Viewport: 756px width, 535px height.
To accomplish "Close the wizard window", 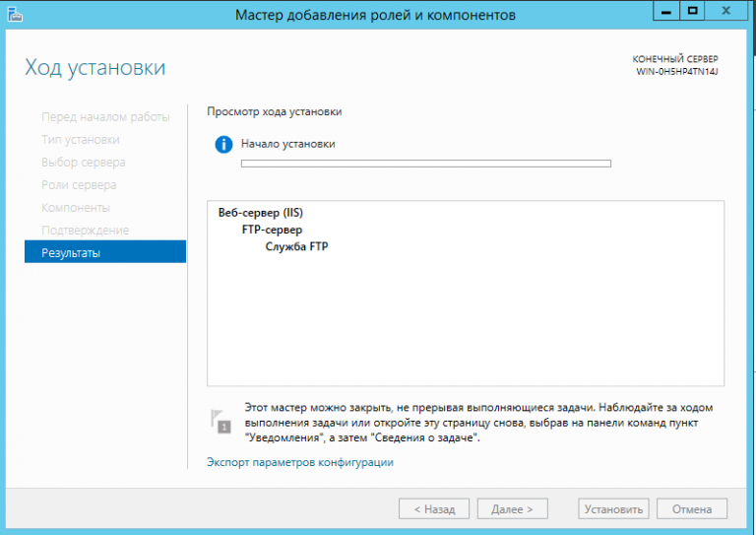I will (x=727, y=12).
